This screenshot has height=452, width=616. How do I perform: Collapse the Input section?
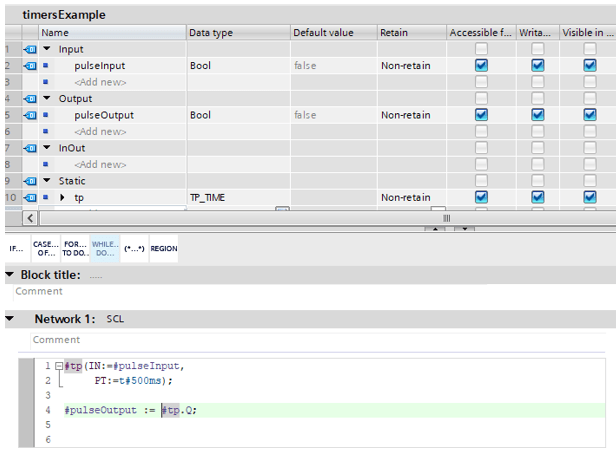tap(47, 49)
